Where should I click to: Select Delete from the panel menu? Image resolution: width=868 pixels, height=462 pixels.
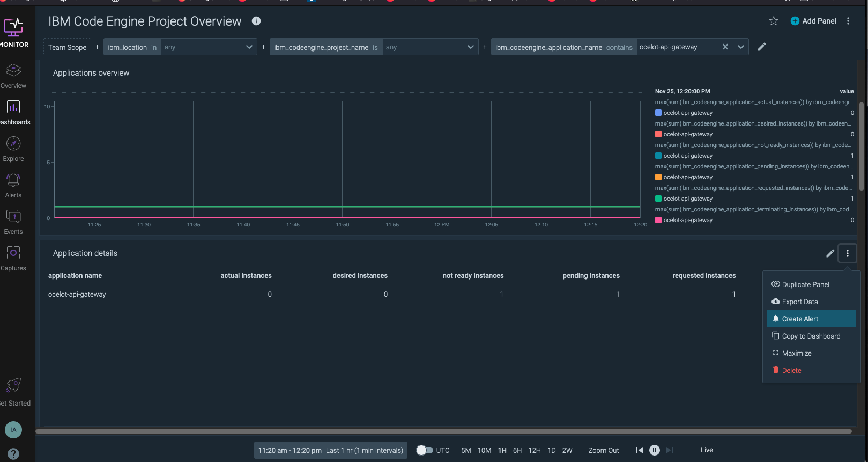(x=812, y=370)
